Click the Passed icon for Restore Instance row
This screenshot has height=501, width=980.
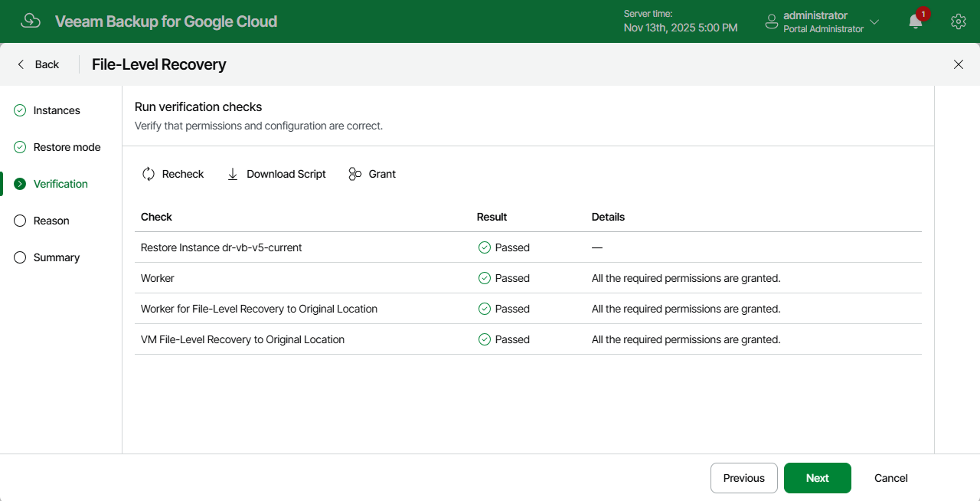pyautogui.click(x=484, y=247)
